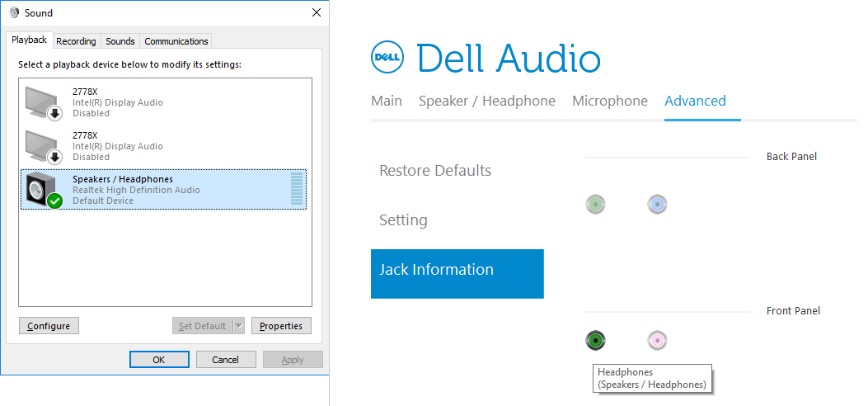The width and height of the screenshot is (868, 406).
Task: Click the Configure button
Action: [x=49, y=326]
